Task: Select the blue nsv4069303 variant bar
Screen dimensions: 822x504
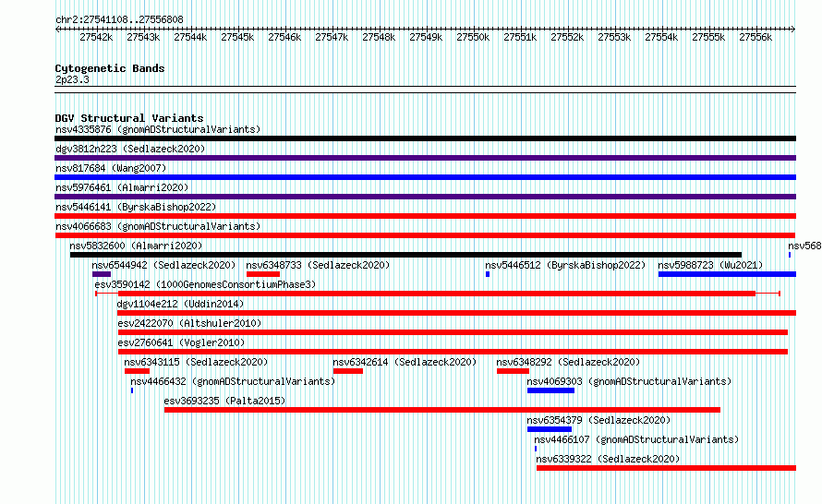Action: [x=551, y=390]
